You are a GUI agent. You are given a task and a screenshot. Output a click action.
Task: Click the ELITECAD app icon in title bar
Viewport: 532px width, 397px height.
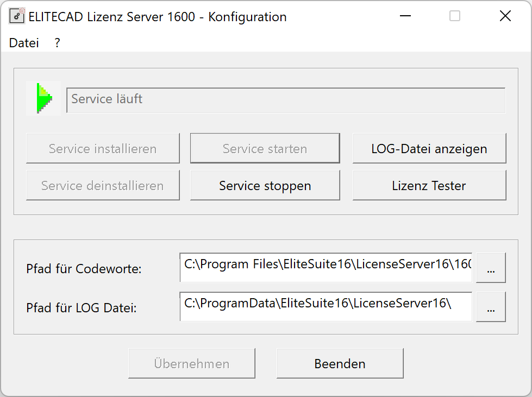pos(17,17)
